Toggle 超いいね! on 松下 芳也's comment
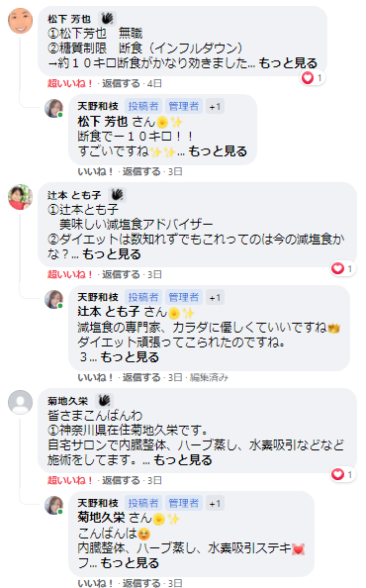 [70, 83]
